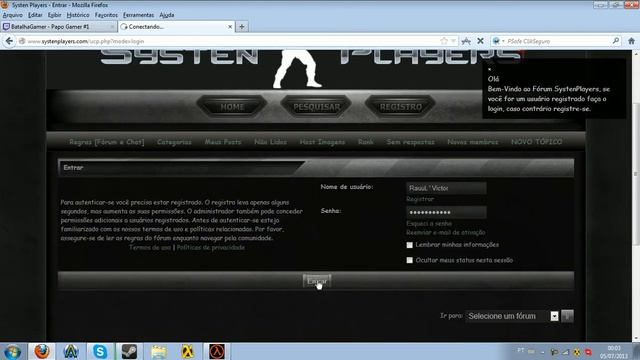Open the Arquivo menu
The image size is (640, 360).
13,15
